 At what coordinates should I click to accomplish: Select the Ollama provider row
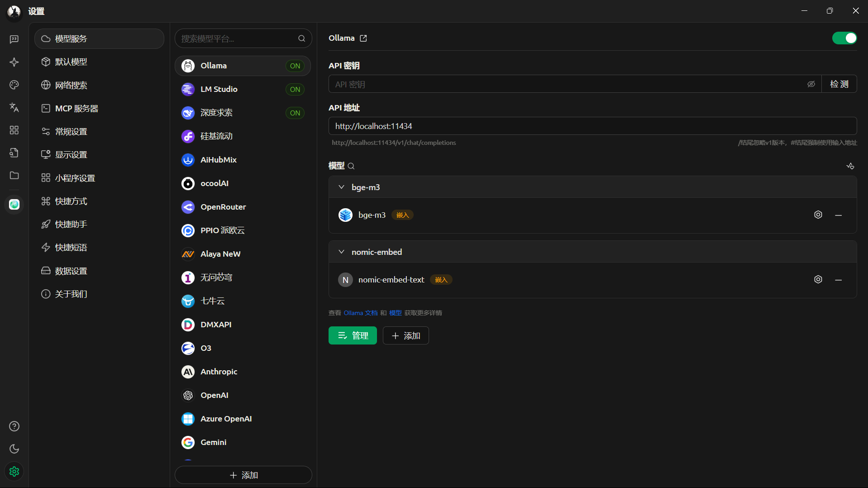click(x=243, y=66)
